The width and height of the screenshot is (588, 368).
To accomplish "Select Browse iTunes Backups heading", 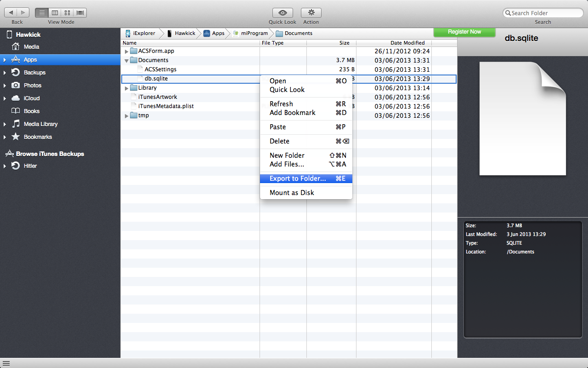I will click(50, 154).
